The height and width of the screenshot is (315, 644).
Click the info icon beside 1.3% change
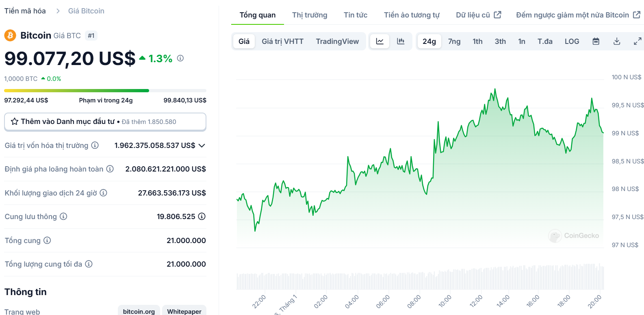180,58
